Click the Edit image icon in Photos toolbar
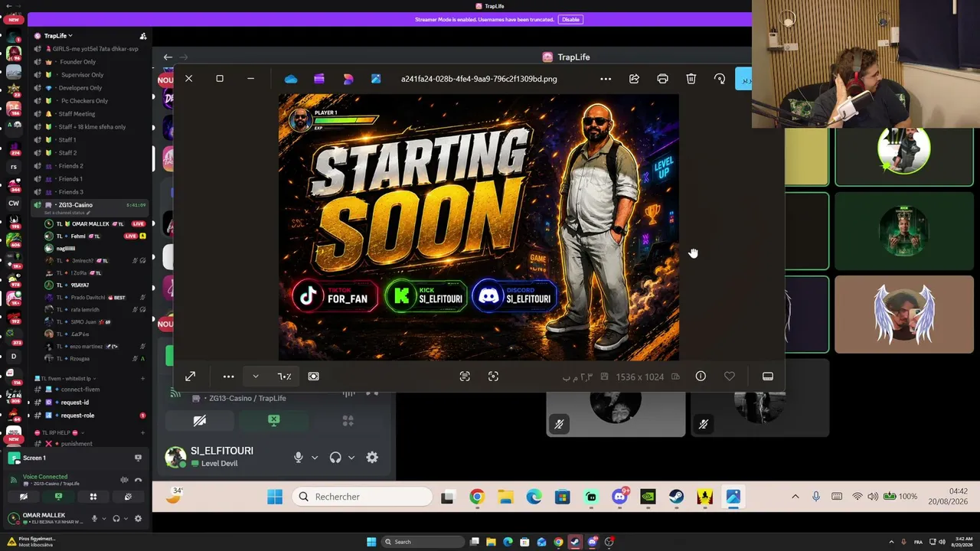 pos(376,79)
